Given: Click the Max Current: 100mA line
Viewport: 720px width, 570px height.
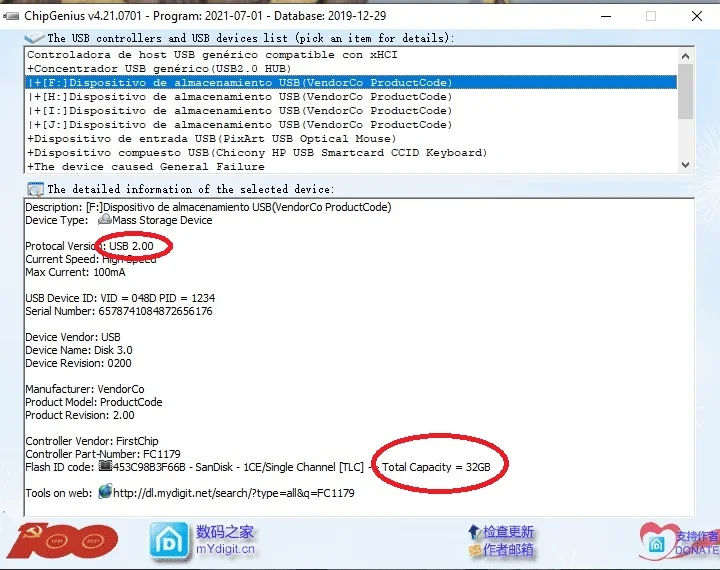Looking at the screenshot, I should (75, 272).
